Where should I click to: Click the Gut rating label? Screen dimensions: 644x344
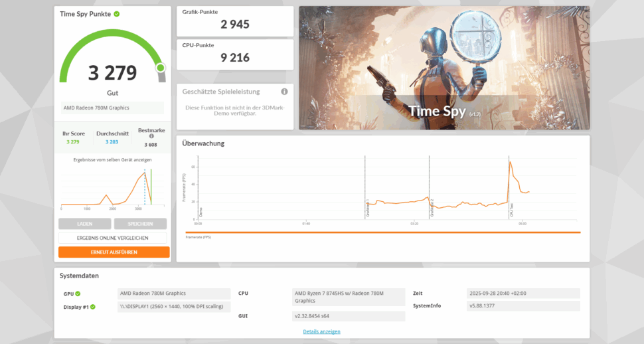click(113, 93)
